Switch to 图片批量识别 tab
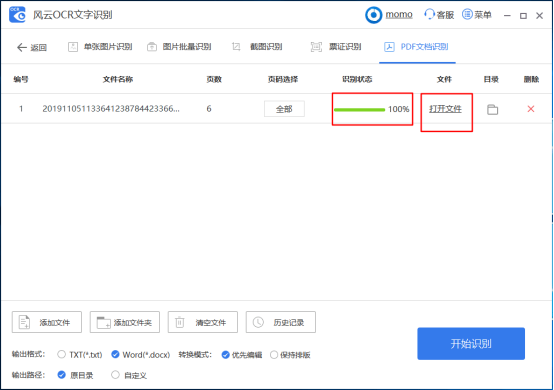The image size is (554, 390). [x=179, y=47]
